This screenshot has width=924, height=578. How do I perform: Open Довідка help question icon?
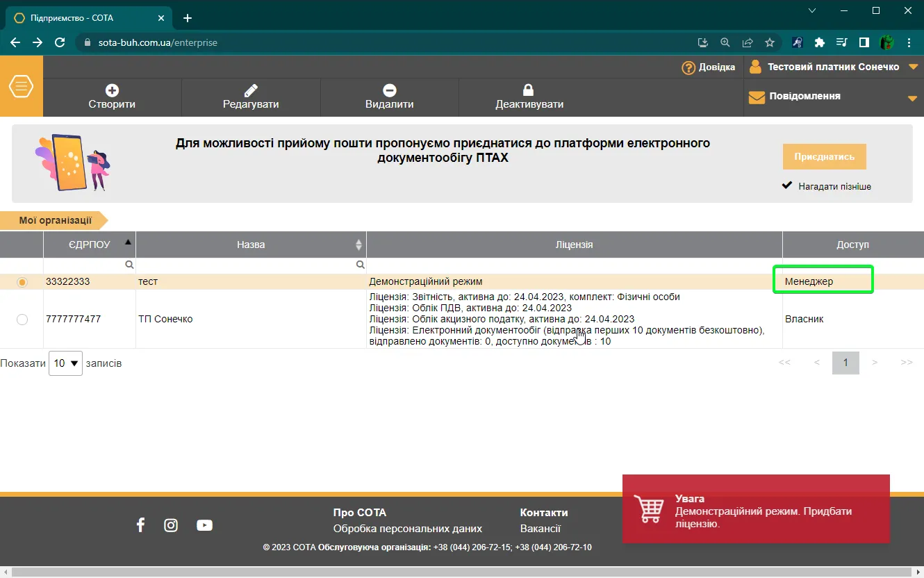688,67
